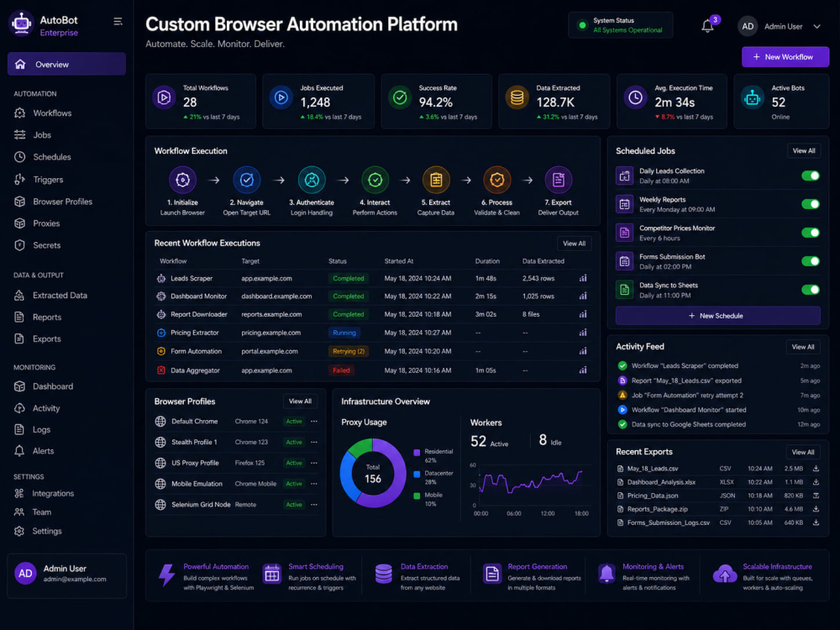Viewport: 840px width, 630px height.
Task: Click the Failed status badge
Action: tap(341, 370)
